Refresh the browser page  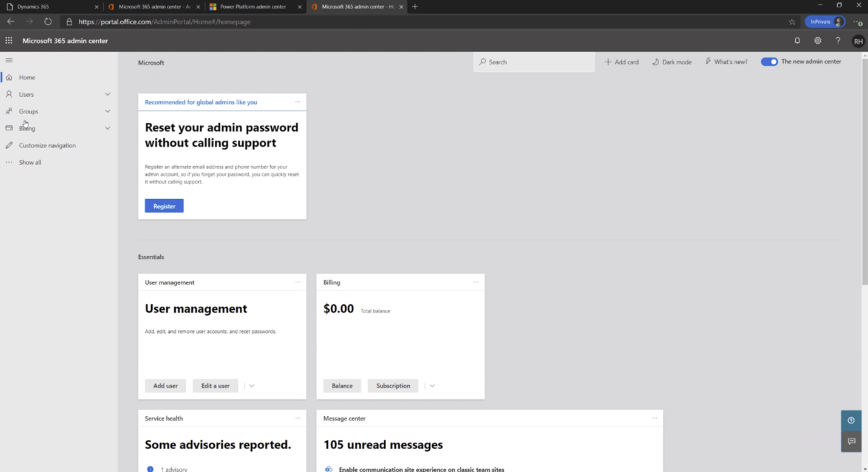click(48, 22)
